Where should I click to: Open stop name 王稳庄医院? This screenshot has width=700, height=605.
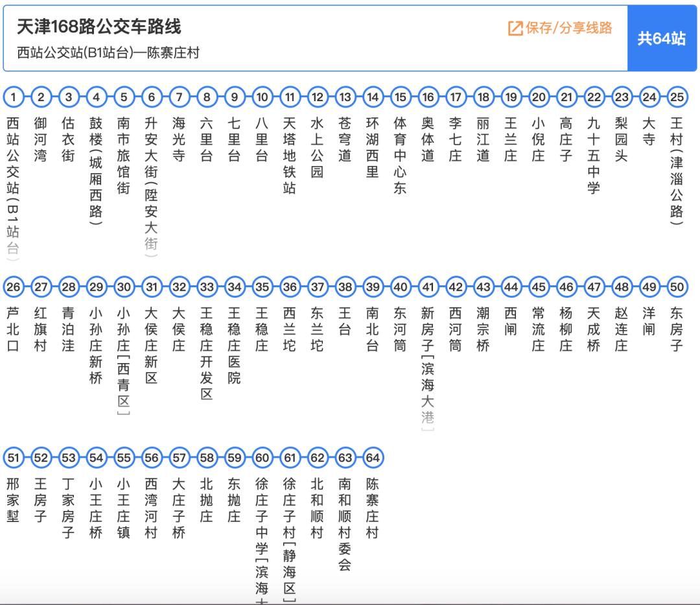pyautogui.click(x=235, y=345)
